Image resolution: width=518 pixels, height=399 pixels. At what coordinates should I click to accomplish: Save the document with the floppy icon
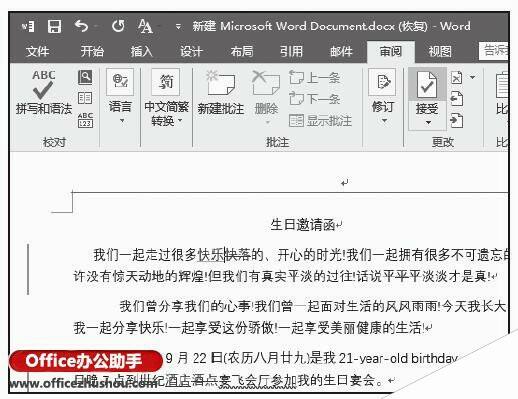(x=54, y=26)
